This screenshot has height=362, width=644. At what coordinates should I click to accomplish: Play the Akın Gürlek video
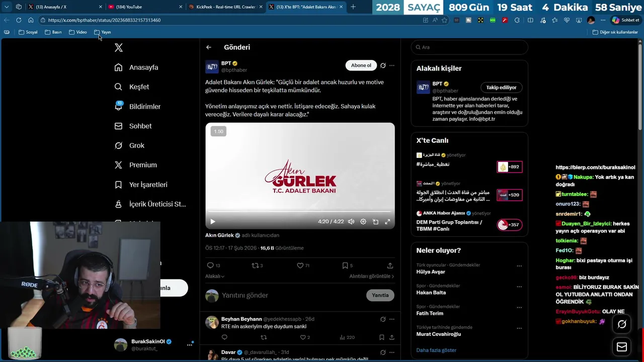[x=213, y=222]
